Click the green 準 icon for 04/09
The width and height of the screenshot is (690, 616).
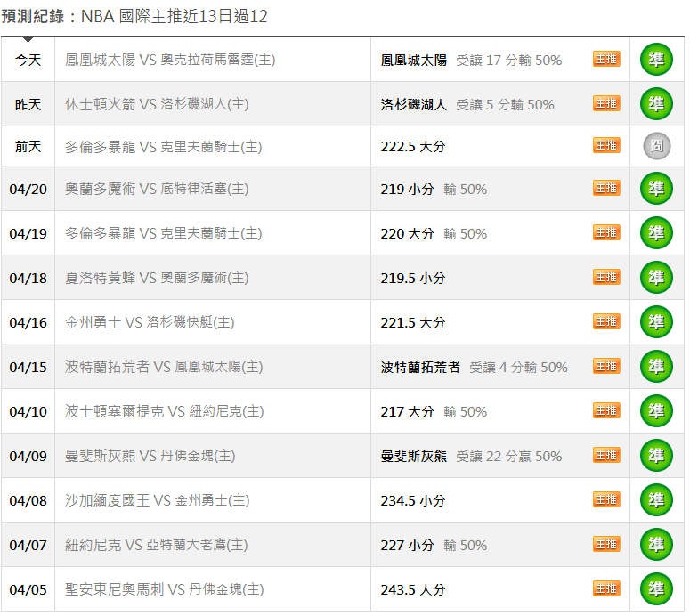pos(656,455)
